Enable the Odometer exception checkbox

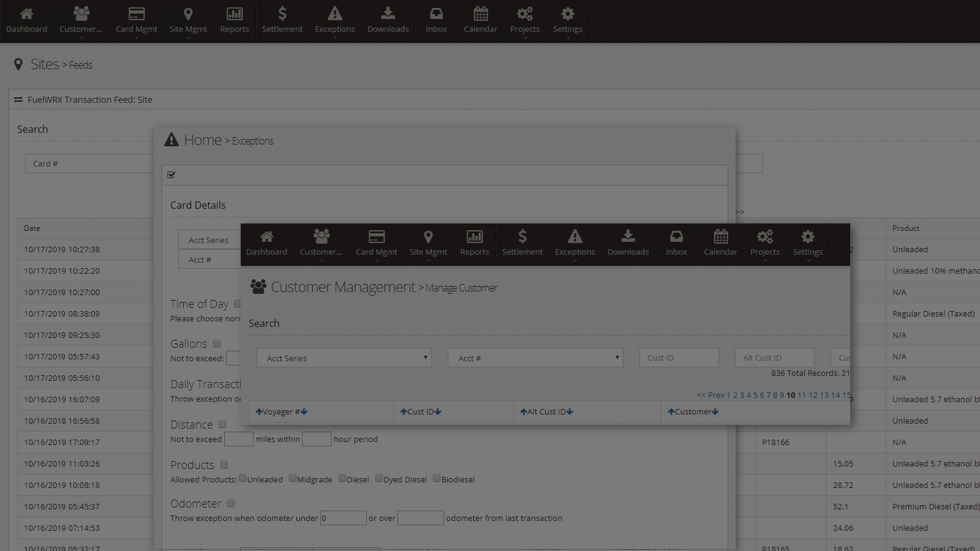(231, 503)
